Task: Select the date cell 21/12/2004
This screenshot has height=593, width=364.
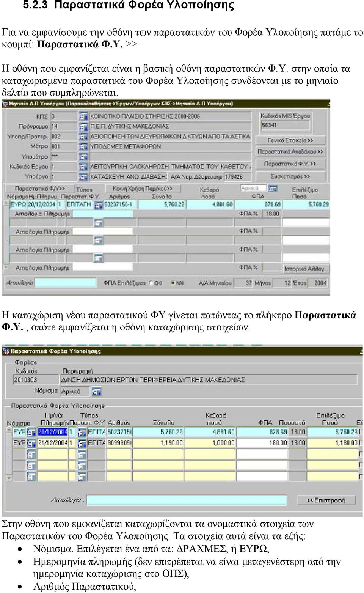Action: pos(52,443)
